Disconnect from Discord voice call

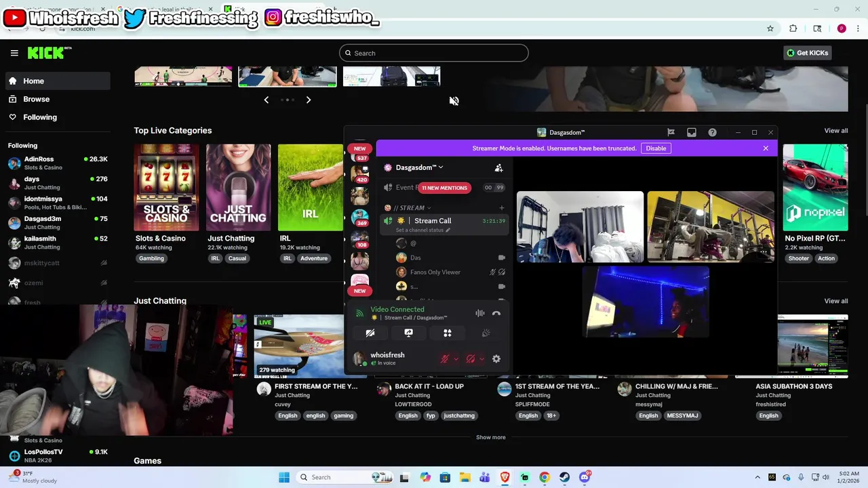coord(496,313)
